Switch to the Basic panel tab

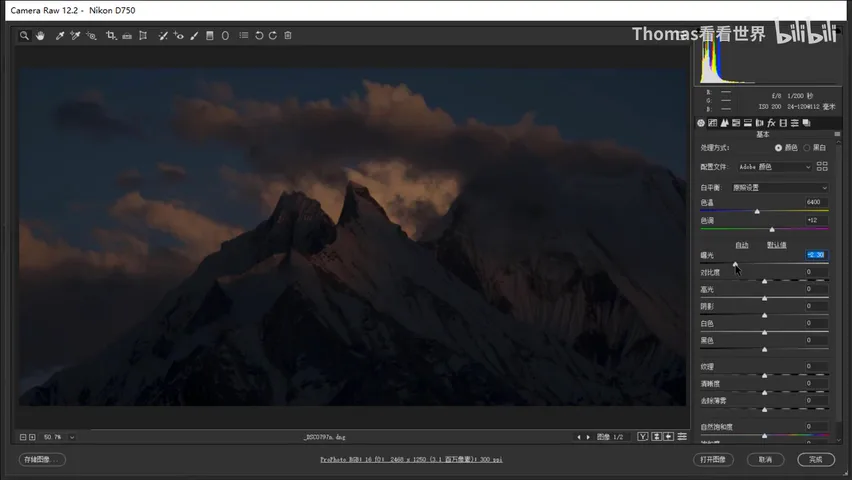[701, 123]
